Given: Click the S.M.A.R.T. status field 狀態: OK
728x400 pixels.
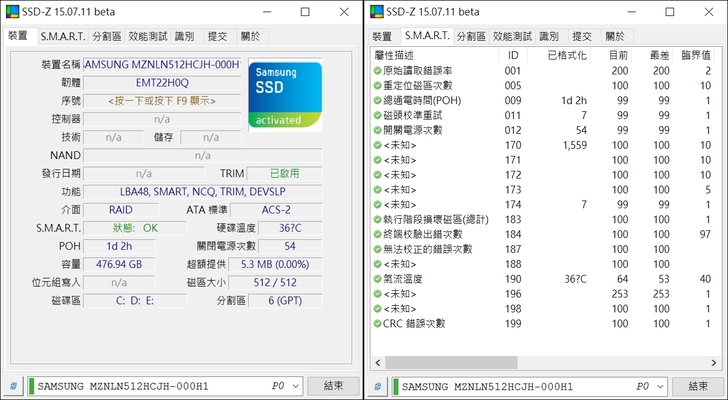Looking at the screenshot, I should point(135,228).
